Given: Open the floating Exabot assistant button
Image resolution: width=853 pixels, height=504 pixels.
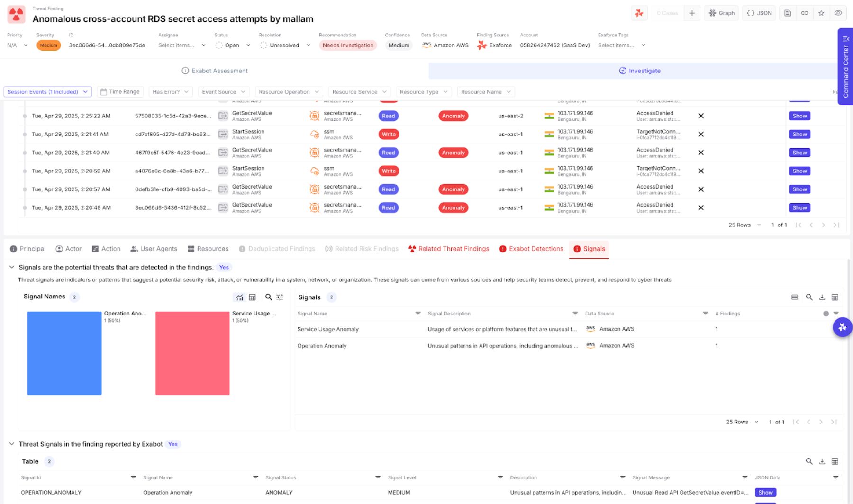Looking at the screenshot, I should (843, 327).
